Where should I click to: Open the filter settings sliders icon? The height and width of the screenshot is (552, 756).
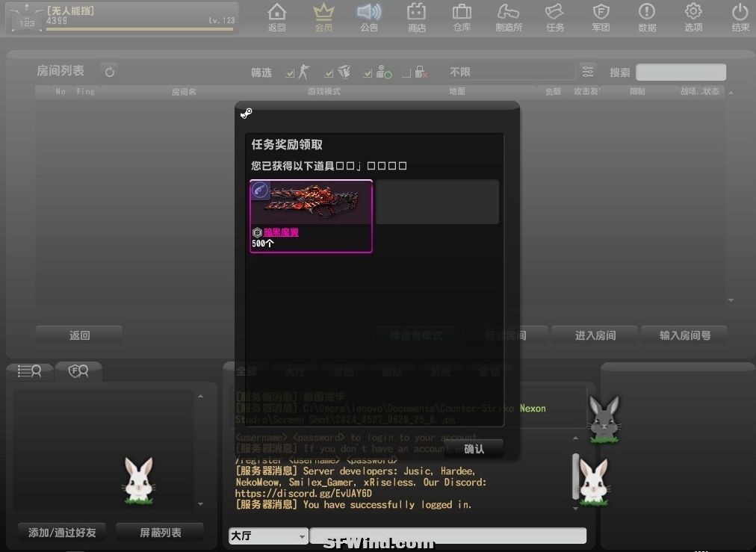point(588,72)
